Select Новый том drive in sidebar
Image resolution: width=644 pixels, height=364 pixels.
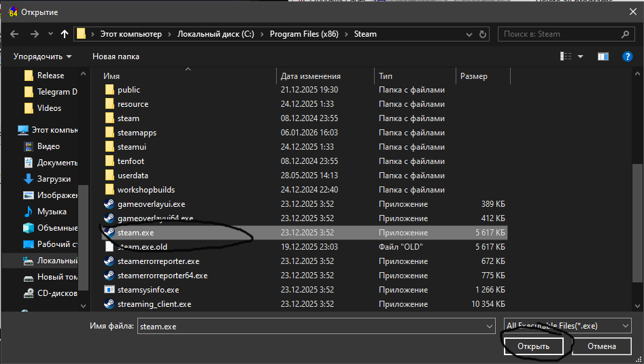coord(50,277)
